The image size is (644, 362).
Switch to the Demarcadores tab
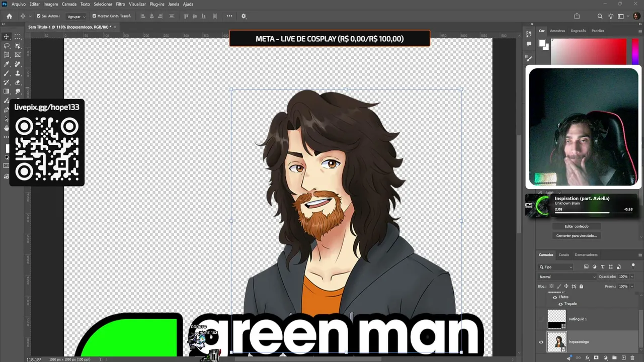tap(586, 255)
